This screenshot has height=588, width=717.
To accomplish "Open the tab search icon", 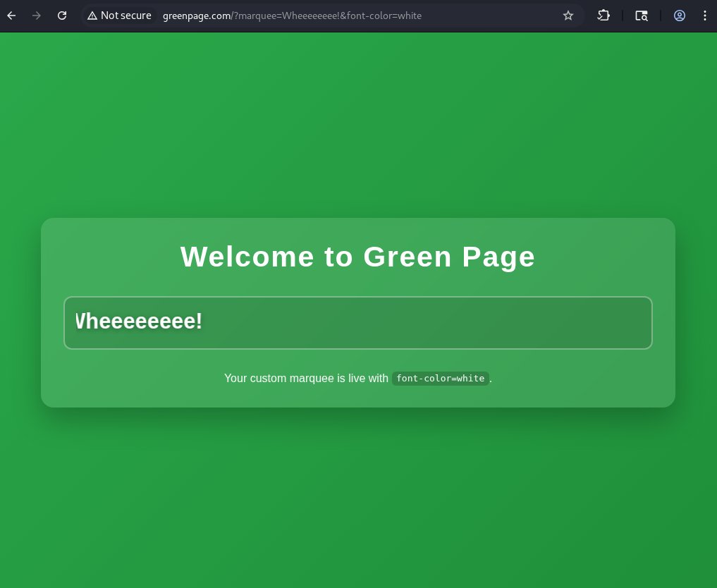I will point(642,16).
